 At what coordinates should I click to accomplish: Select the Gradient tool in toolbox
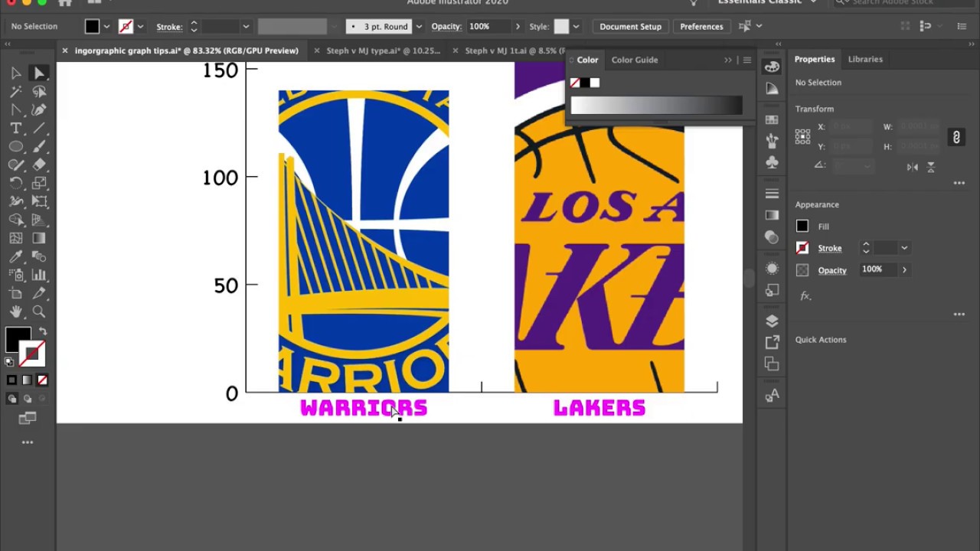point(39,238)
